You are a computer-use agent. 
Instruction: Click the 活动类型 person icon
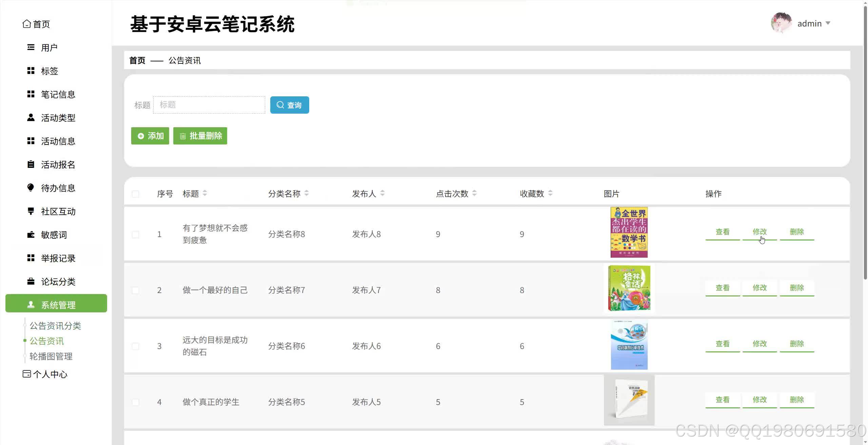pyautogui.click(x=31, y=118)
